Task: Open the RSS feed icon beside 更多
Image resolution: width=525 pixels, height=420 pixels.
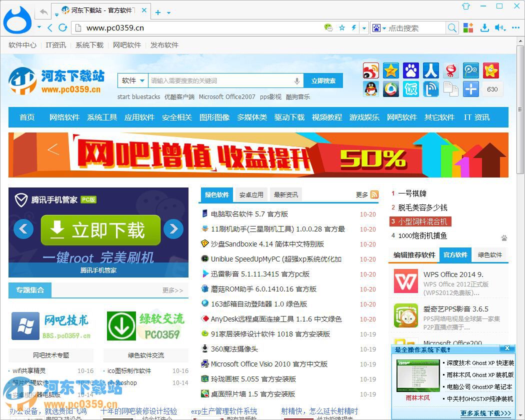Action: coord(374,194)
